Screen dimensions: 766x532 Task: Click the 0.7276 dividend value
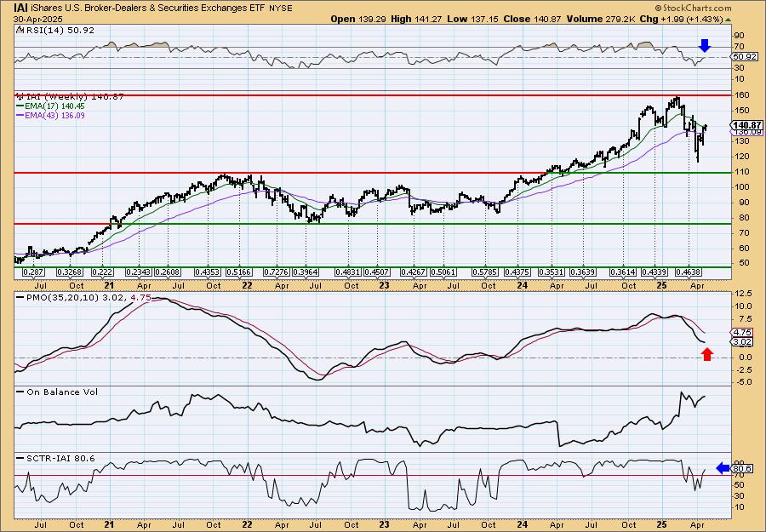pos(276,272)
